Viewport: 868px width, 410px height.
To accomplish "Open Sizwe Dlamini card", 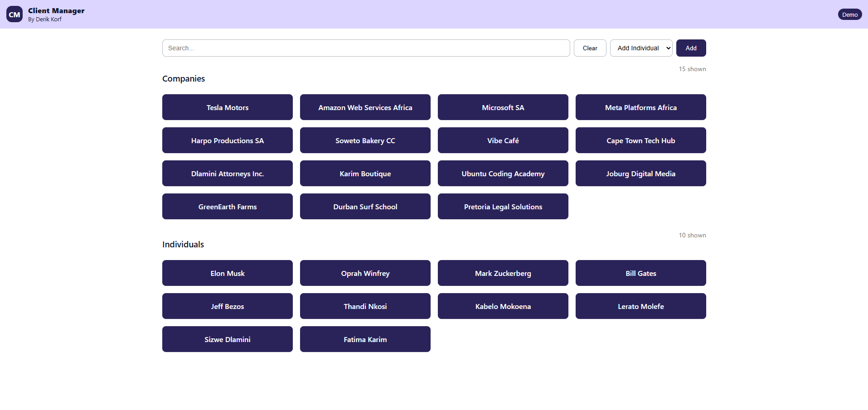I will pos(228,339).
